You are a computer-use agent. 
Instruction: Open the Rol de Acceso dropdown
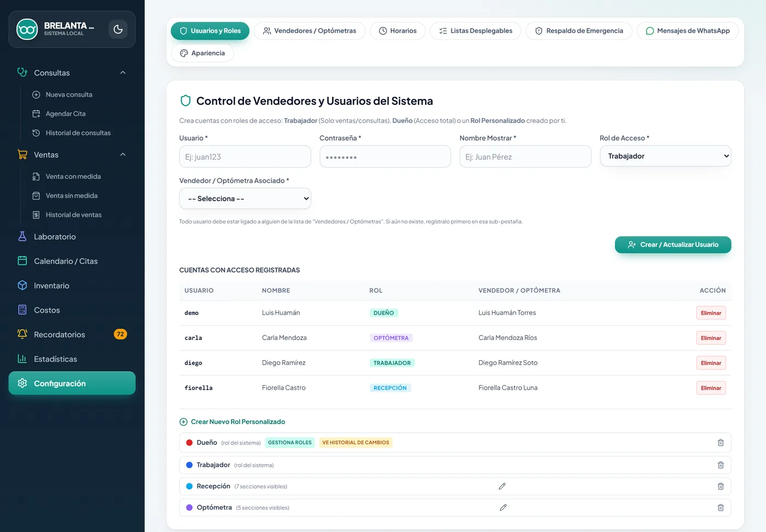(665, 156)
